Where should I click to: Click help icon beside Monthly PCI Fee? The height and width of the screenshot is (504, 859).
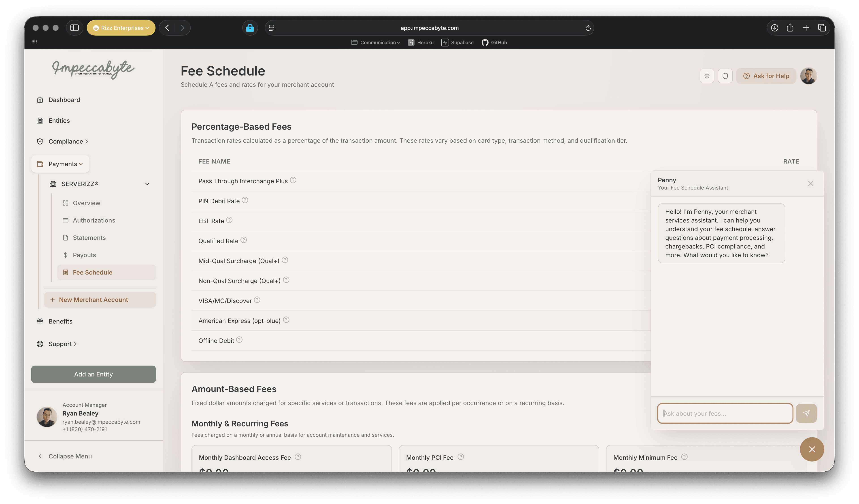[461, 457]
